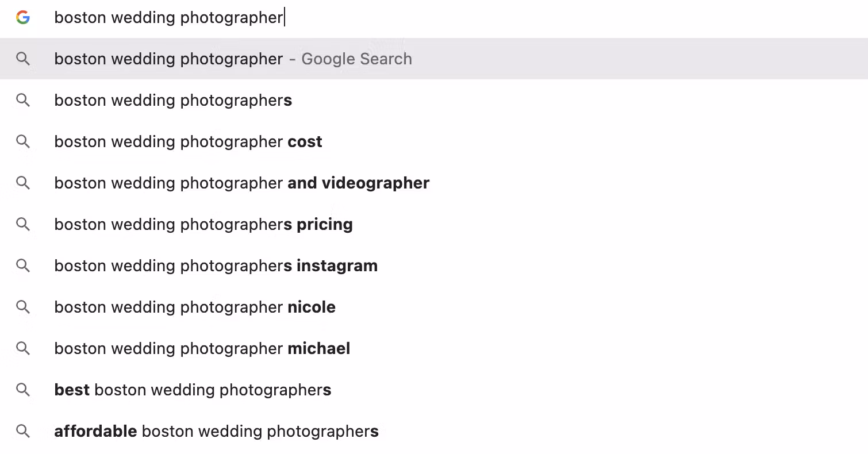Choose 'best boston wedding photographers' suggestion

pos(193,390)
